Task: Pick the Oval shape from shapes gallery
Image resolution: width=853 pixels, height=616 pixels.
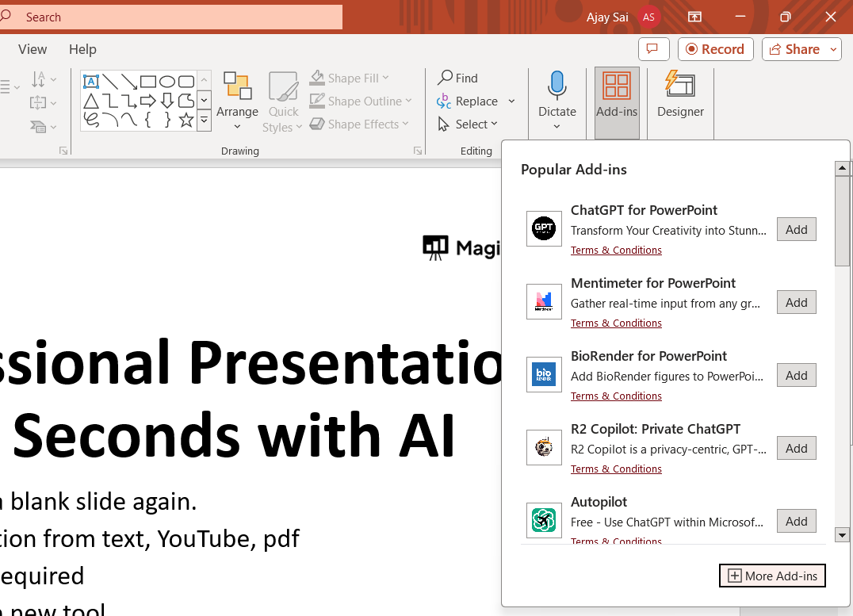Action: 167,82
